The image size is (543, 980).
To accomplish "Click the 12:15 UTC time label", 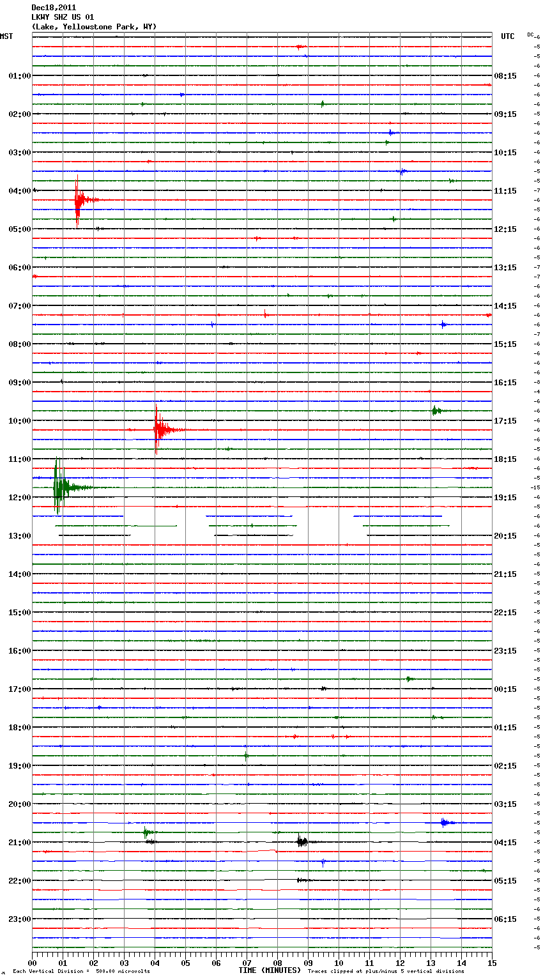I will click(x=505, y=229).
